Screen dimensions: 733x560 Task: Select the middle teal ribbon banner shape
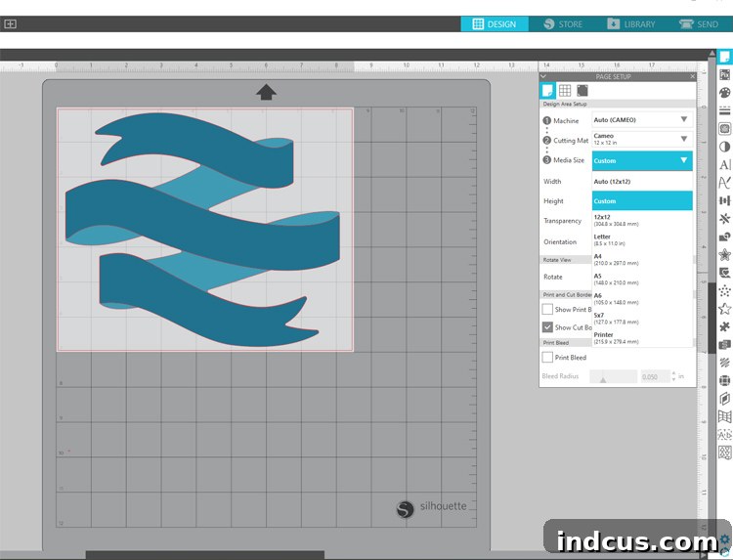coord(202,225)
